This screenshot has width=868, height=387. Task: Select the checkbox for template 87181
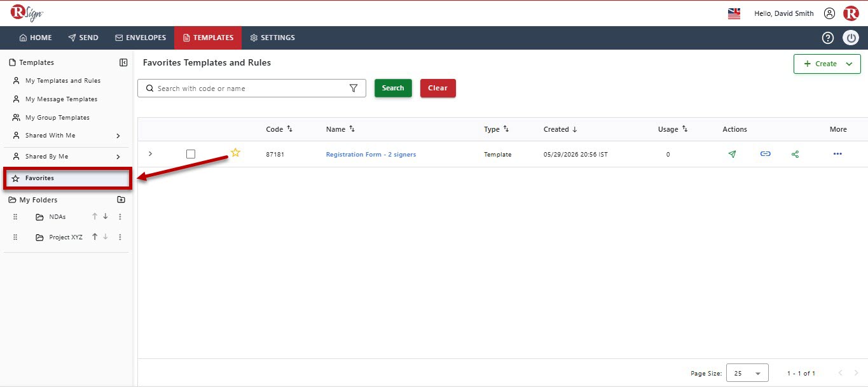tap(191, 154)
